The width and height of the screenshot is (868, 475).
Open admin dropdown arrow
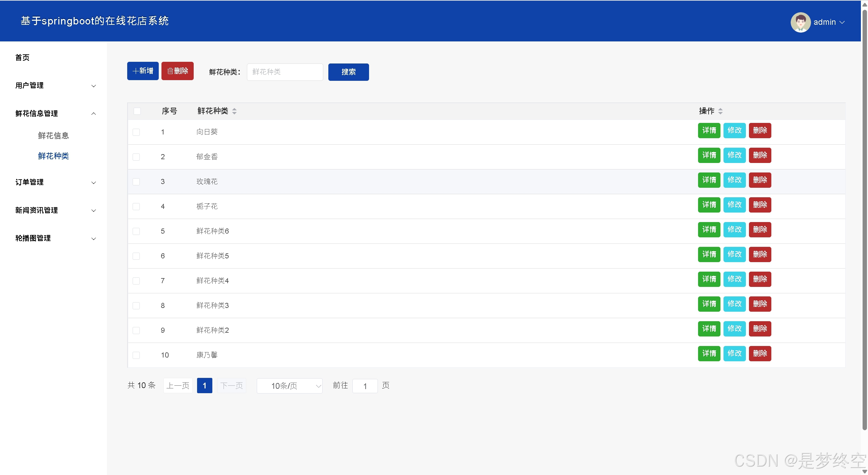[842, 22]
